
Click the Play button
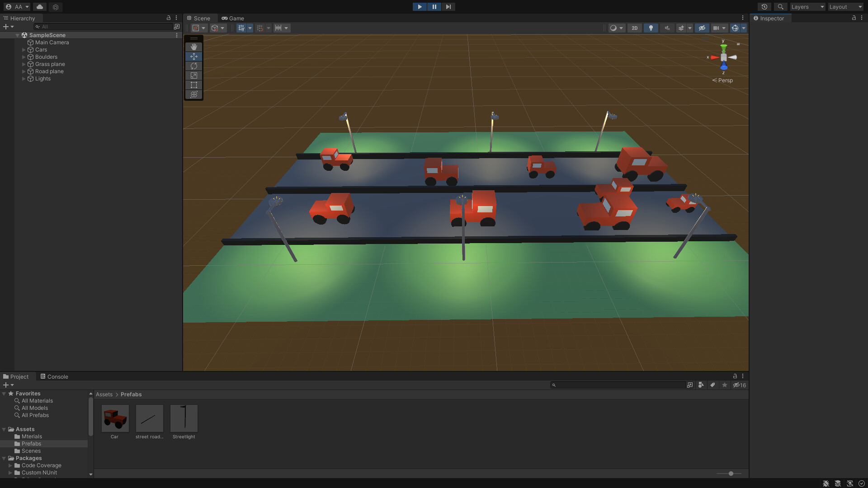[420, 7]
